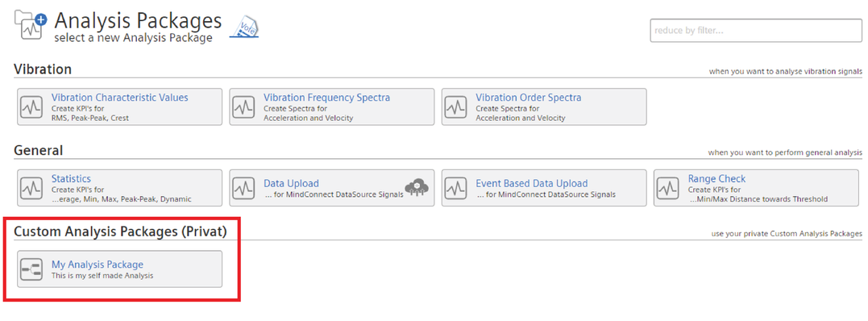The width and height of the screenshot is (868, 321).
Task: Open the Statistics package title link
Action: 71,178
